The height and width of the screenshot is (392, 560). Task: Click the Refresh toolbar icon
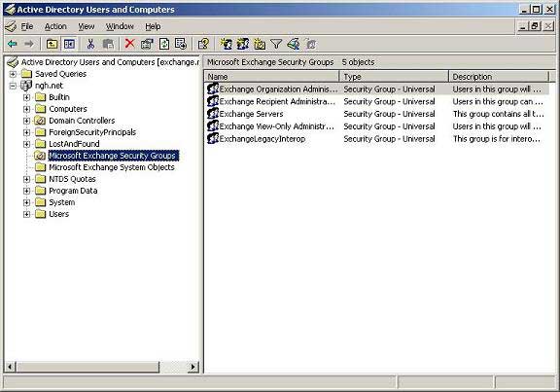(164, 44)
